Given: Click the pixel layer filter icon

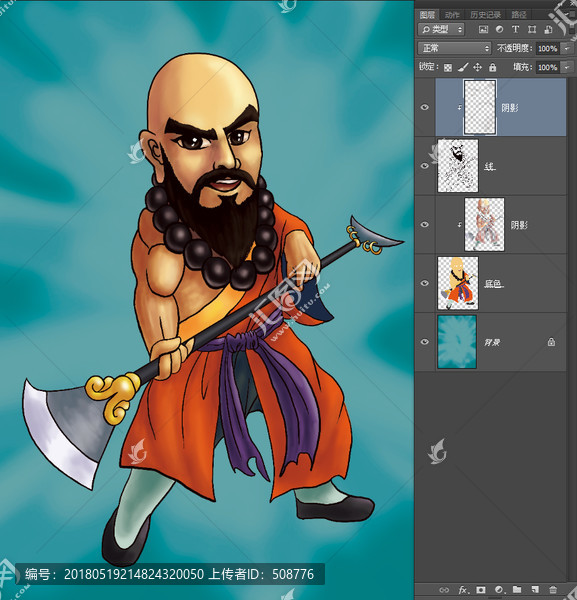Looking at the screenshot, I should (483, 29).
